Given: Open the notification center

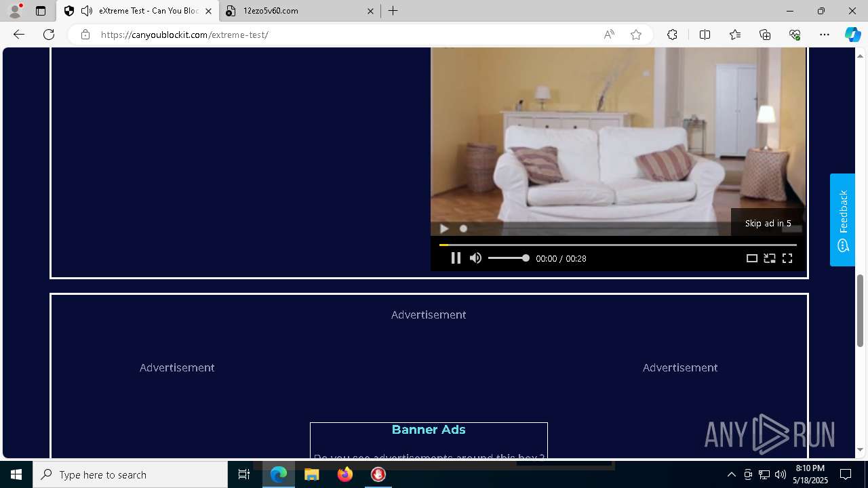Looking at the screenshot, I should coord(846,474).
